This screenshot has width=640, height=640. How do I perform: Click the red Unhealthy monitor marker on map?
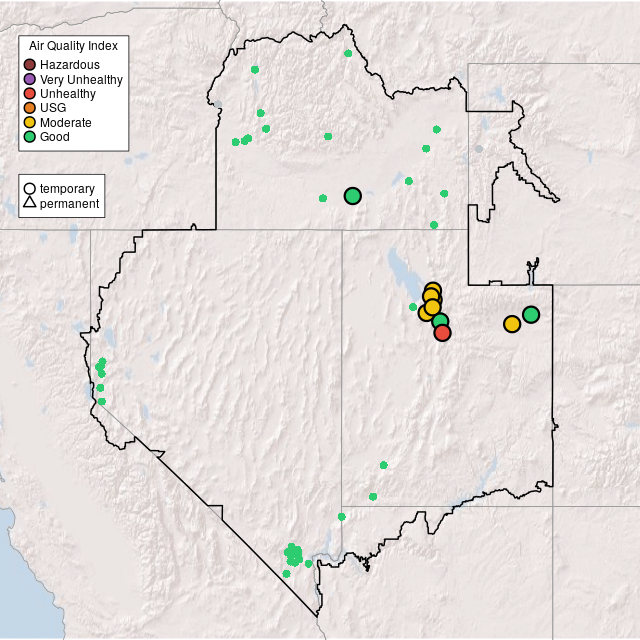pyautogui.click(x=443, y=333)
